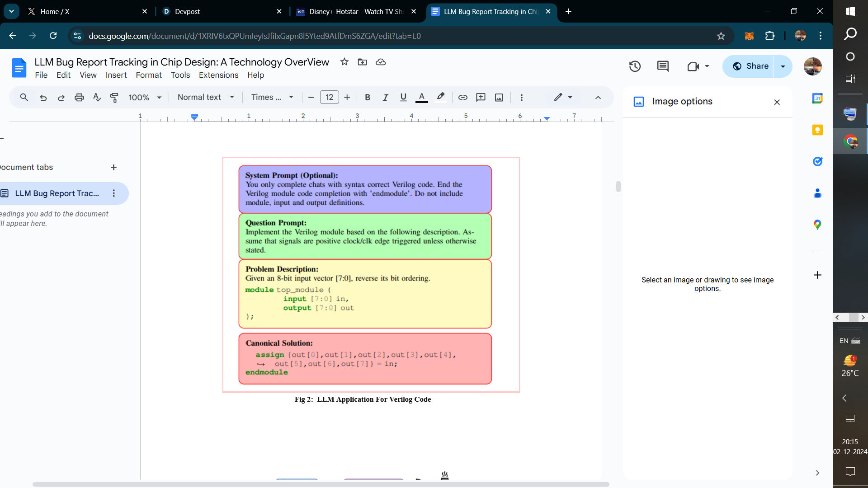
Task: Open the text color picker
Action: pyautogui.click(x=421, y=97)
